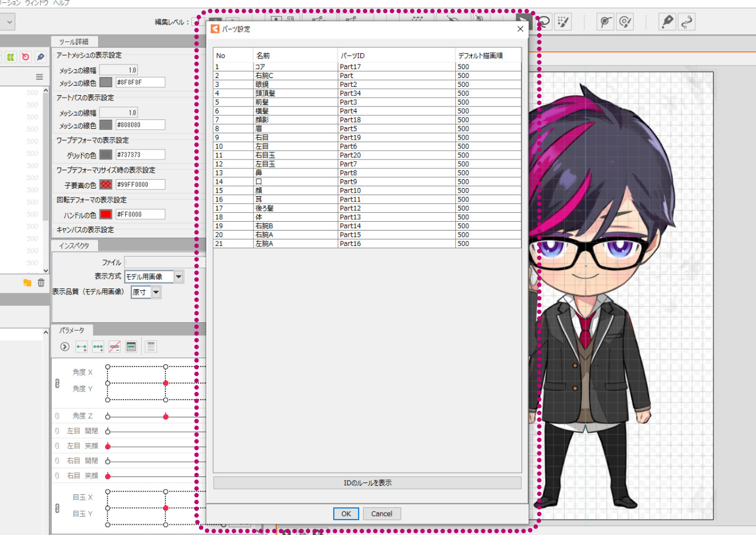The image size is (756, 535).
Task: Open the 表示品質 dropdown showing 原寸
Action: 156,292
